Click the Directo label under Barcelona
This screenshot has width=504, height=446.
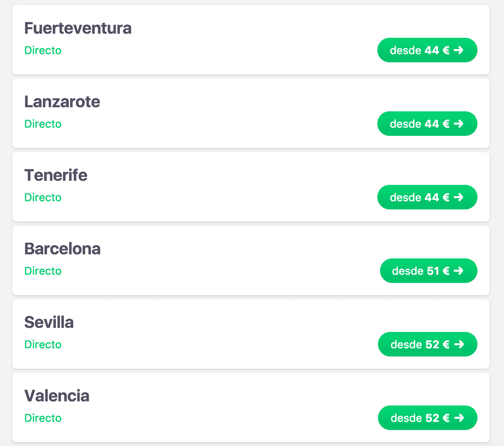[43, 271]
